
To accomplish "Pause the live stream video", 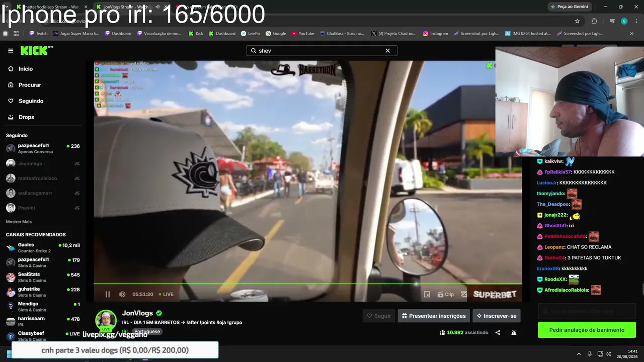I will tap(107, 294).
